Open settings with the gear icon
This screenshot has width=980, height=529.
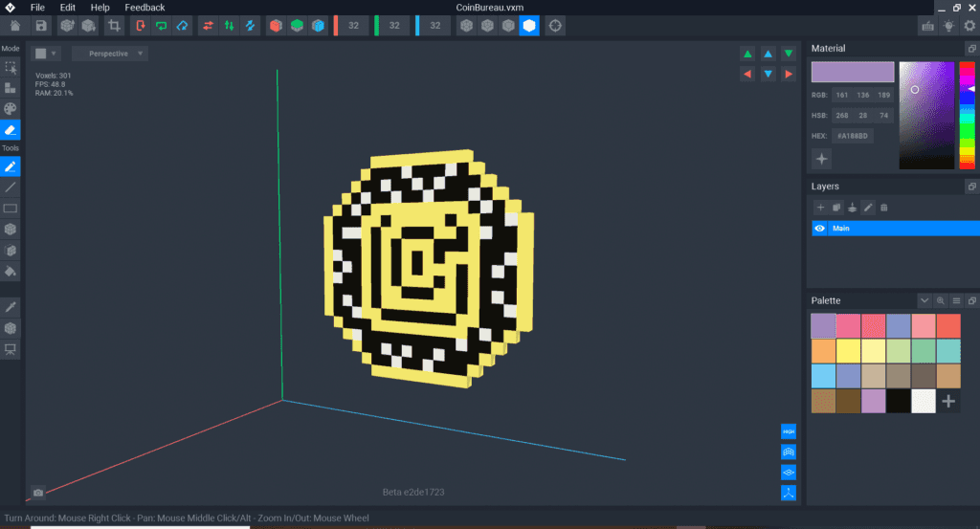(x=968, y=25)
